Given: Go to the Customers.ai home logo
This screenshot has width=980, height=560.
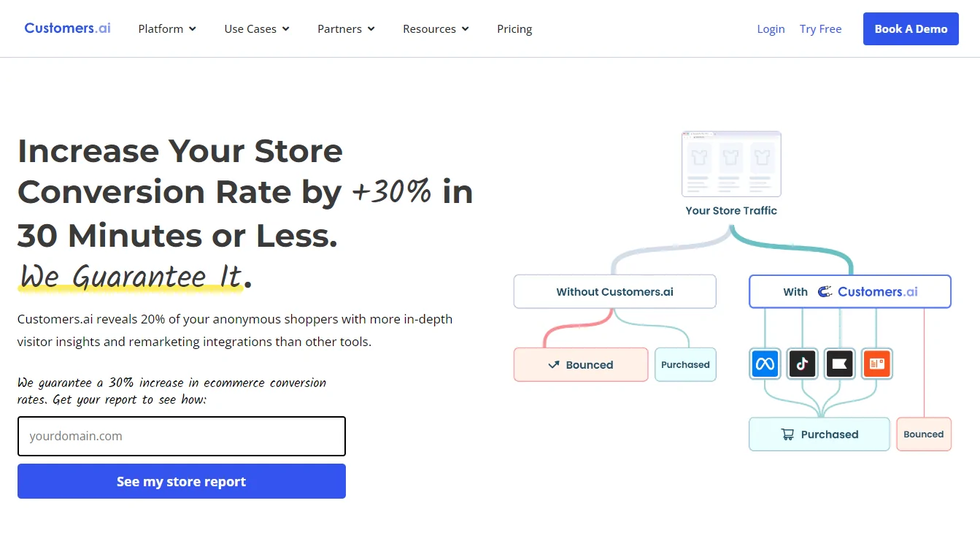Looking at the screenshot, I should (67, 28).
